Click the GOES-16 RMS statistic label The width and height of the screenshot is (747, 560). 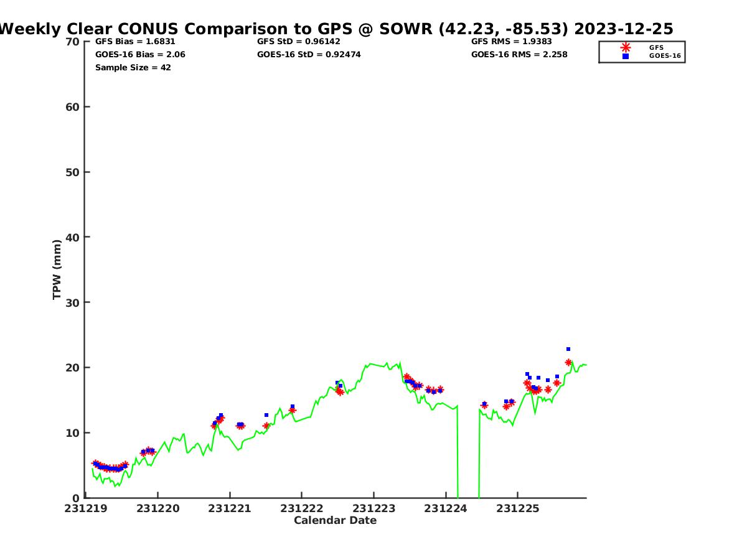tap(519, 55)
